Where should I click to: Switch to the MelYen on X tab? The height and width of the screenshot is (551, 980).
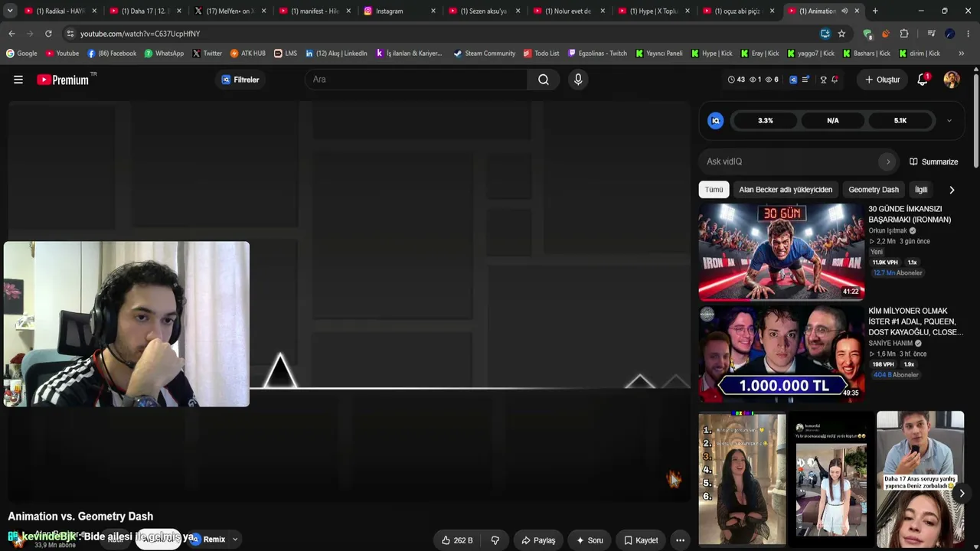(229, 11)
